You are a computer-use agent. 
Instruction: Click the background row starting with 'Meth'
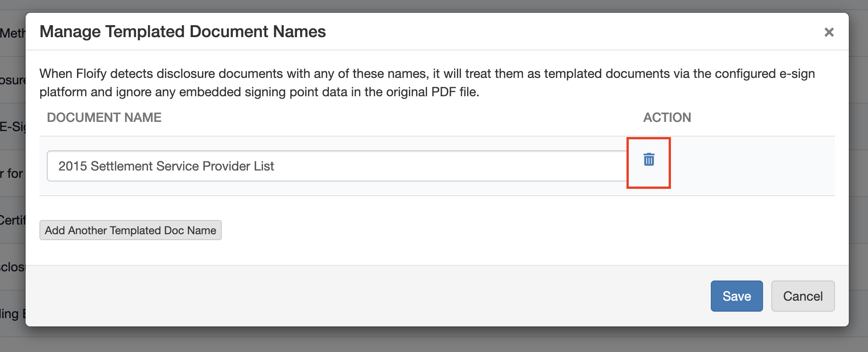coord(12,33)
